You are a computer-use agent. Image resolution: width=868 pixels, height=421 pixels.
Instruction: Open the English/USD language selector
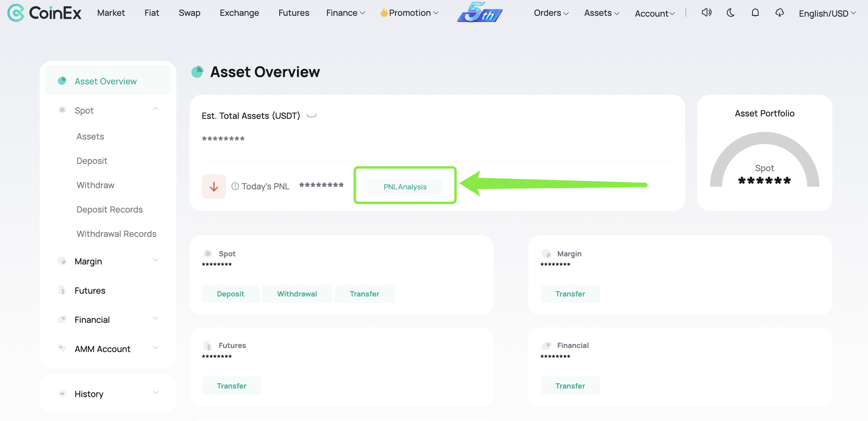(827, 13)
